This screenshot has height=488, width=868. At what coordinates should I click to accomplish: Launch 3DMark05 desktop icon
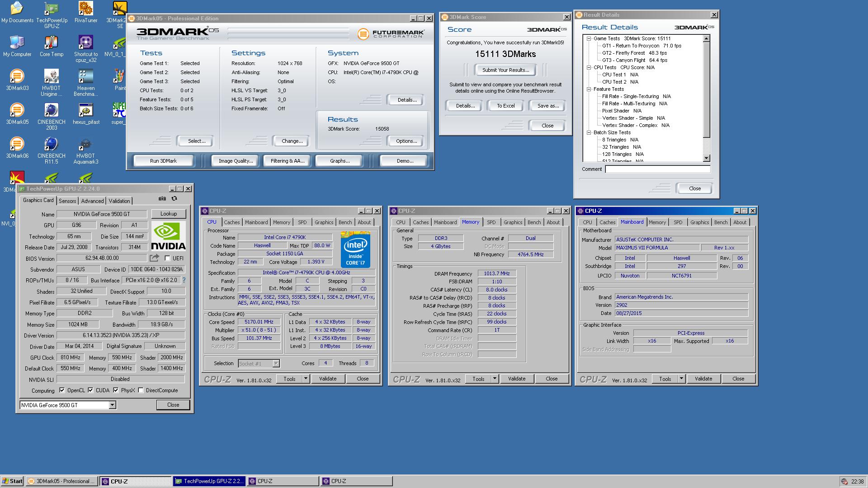(x=17, y=114)
